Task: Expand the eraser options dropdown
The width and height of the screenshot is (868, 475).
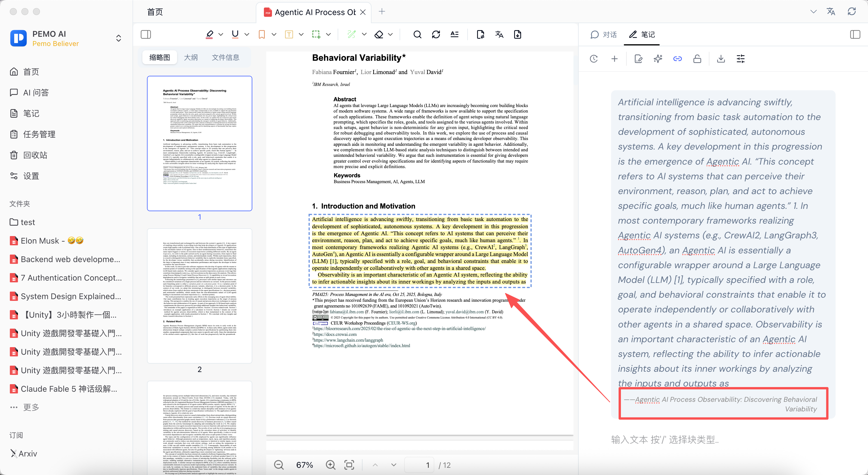Action: coord(390,34)
